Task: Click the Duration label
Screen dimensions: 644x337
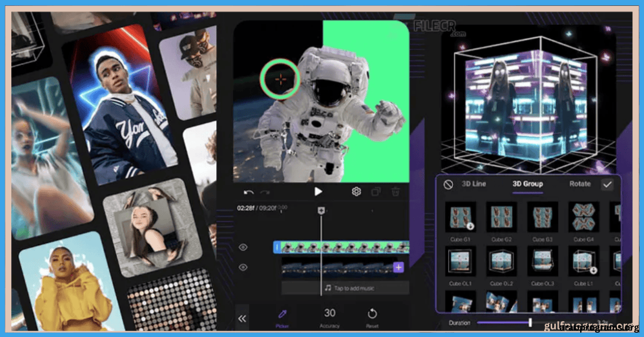Action: point(459,323)
